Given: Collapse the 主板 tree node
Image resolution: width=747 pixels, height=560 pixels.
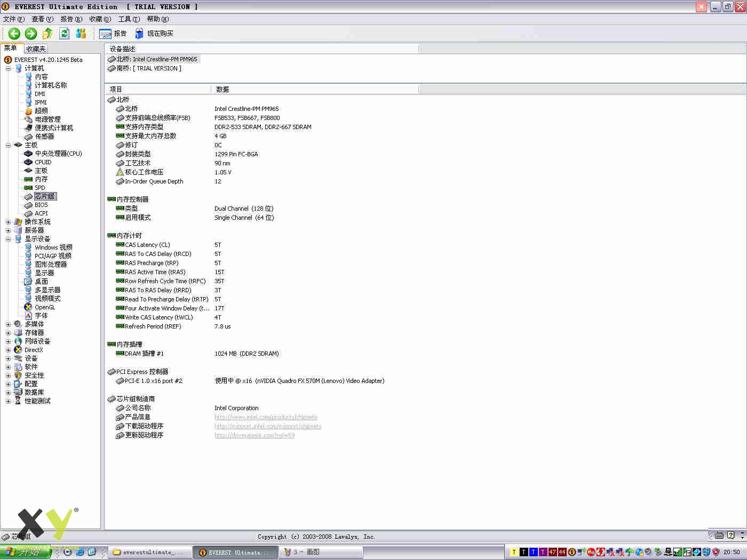Looking at the screenshot, I should pyautogui.click(x=8, y=145).
